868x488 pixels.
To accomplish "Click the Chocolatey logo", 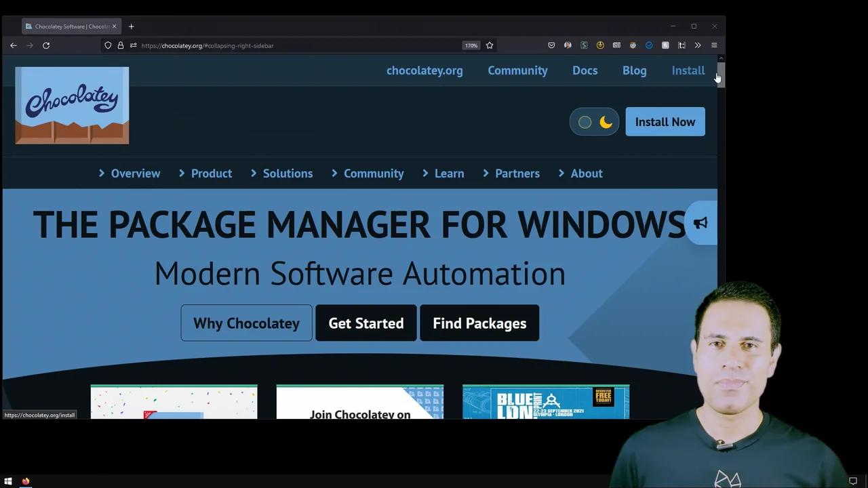I will tap(71, 105).
